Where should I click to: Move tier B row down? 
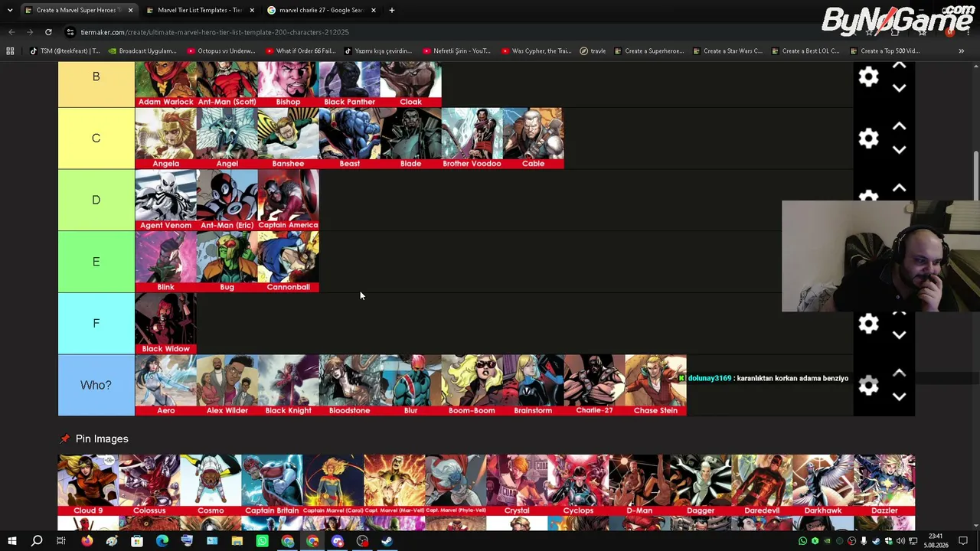[900, 89]
